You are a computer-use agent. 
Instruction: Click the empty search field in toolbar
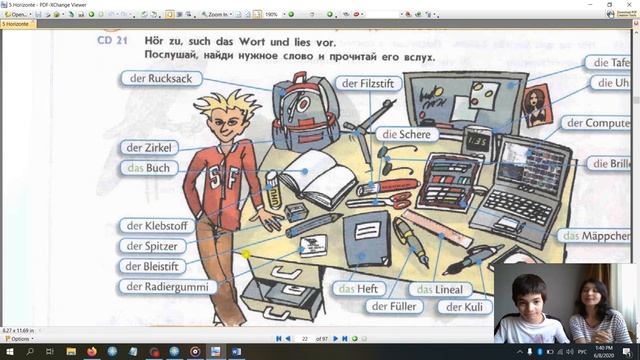pyautogui.click(x=383, y=14)
